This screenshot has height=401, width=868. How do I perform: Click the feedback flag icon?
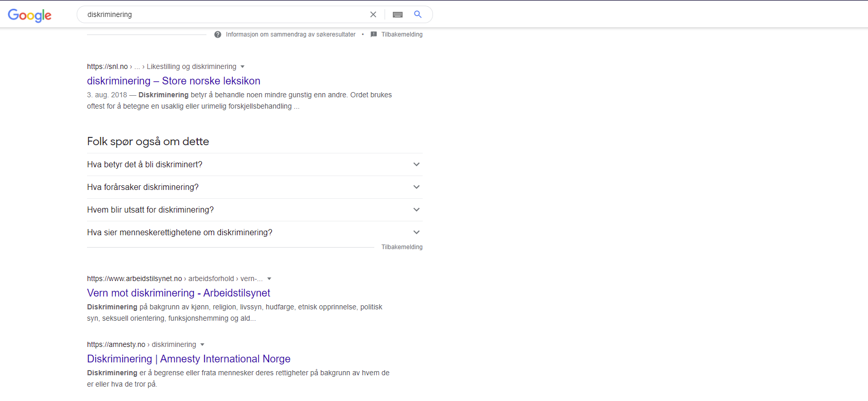coord(374,34)
